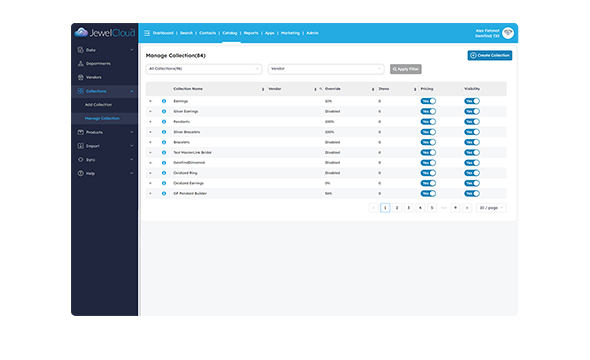Open Catalog in the top navigation
Viewport: 590px width, 360px height.
(x=230, y=33)
